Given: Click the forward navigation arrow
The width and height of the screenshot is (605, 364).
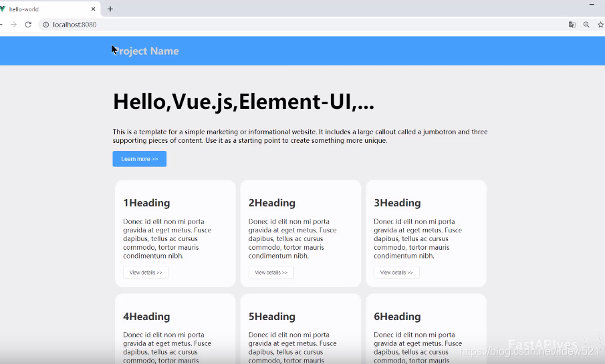Looking at the screenshot, I should click(x=14, y=25).
